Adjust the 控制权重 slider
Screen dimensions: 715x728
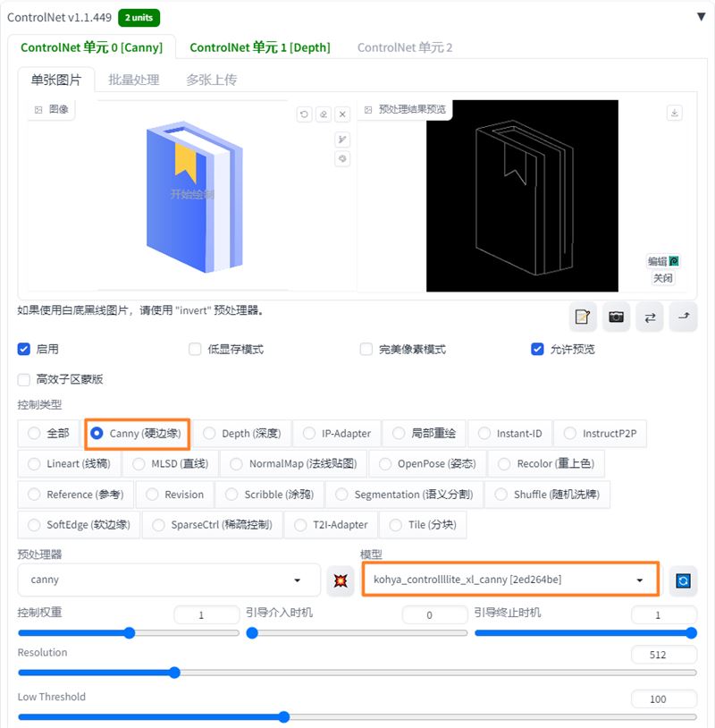tap(129, 633)
